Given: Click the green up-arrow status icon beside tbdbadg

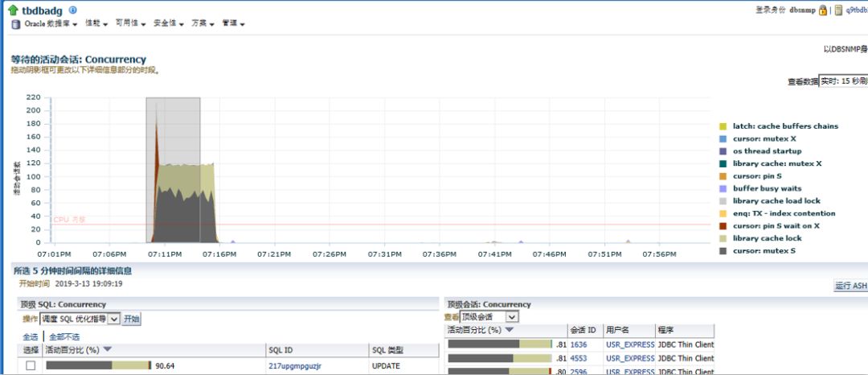Looking at the screenshot, I should click(13, 10).
